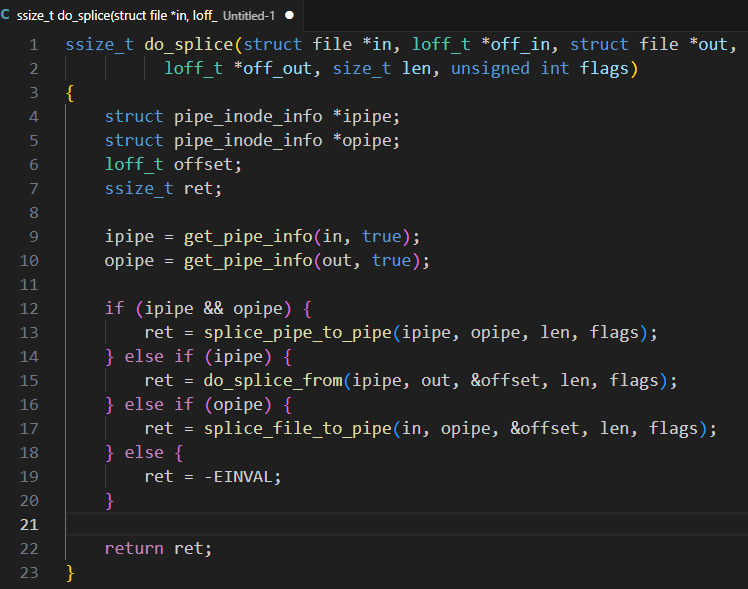
Task: Click '-EINVAL;' on line 19
Action: 242,476
